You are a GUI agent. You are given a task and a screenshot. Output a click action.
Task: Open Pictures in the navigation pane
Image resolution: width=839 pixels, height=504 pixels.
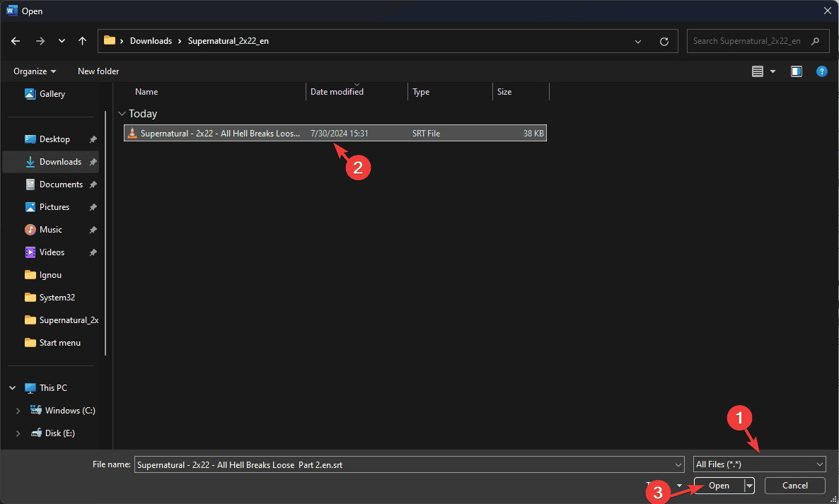click(54, 207)
